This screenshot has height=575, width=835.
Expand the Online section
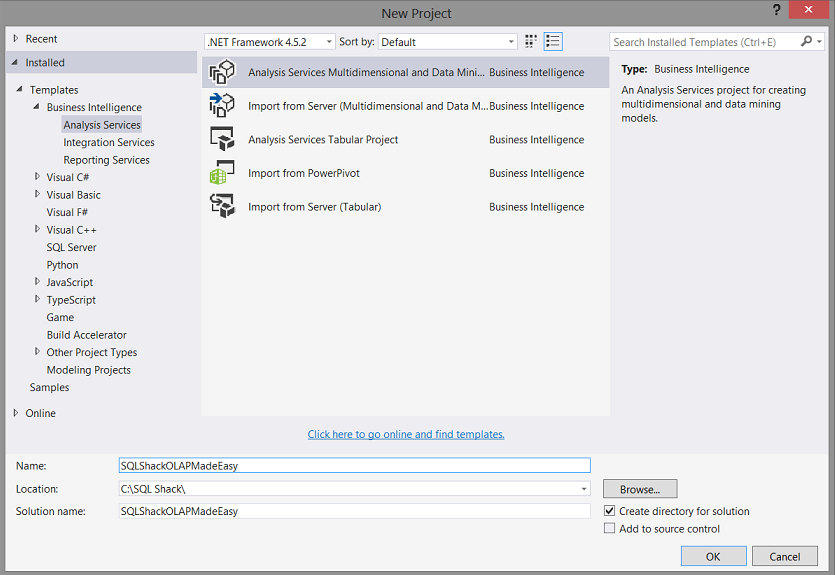pos(16,413)
